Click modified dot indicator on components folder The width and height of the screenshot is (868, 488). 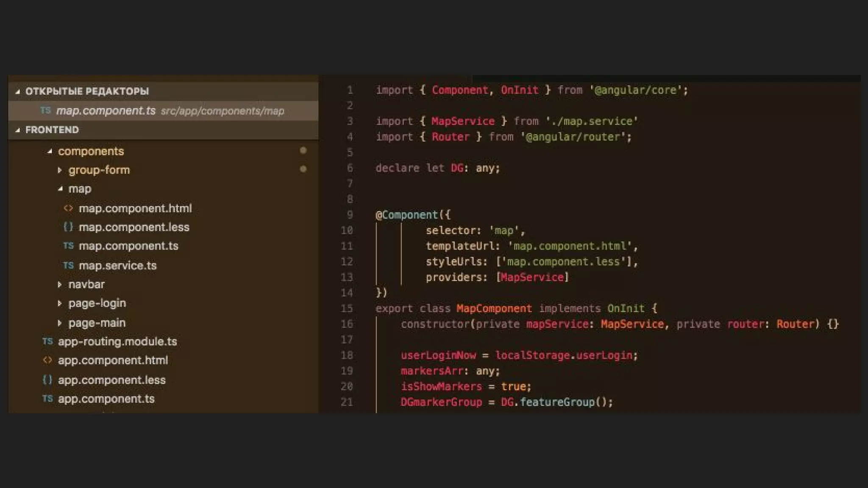(303, 150)
